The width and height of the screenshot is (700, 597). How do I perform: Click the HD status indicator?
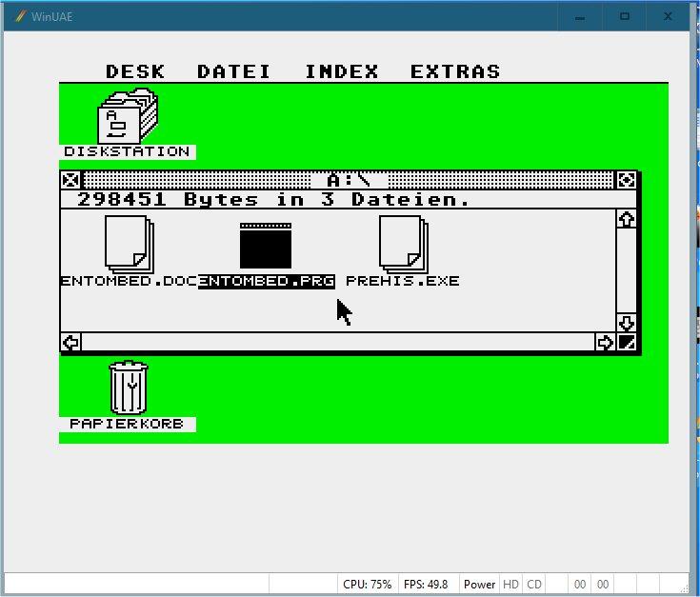coord(510,585)
